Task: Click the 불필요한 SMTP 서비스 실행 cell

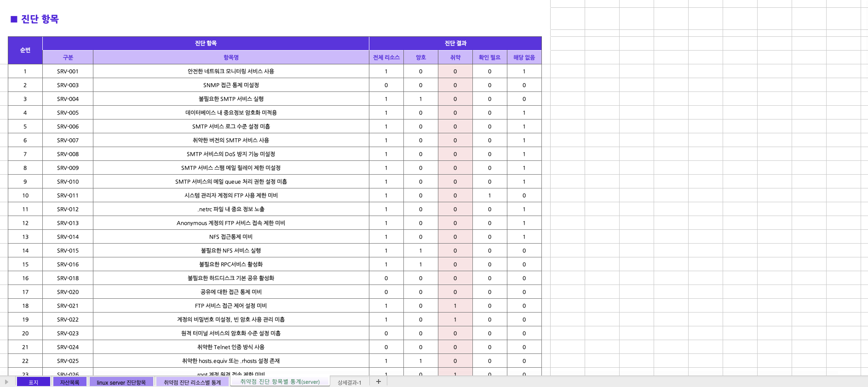Action: tap(231, 99)
